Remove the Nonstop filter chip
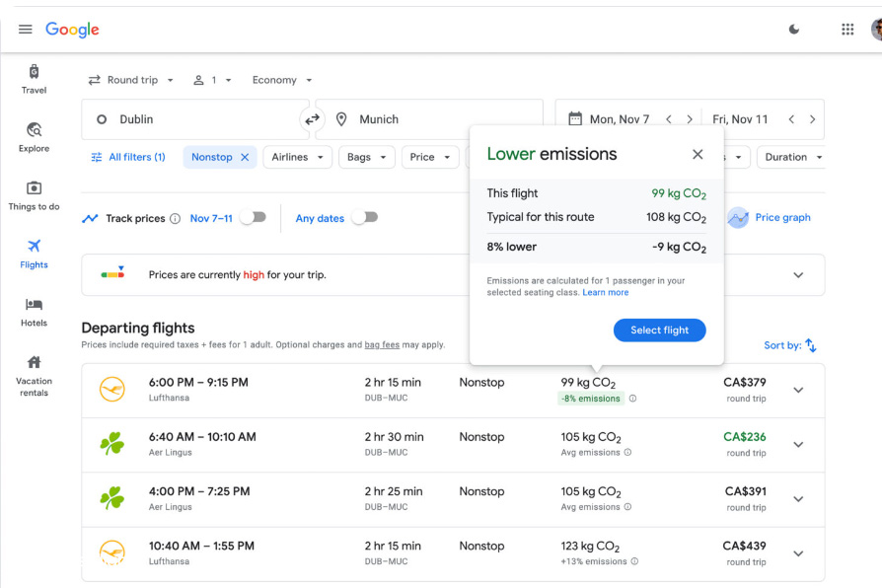The height and width of the screenshot is (588, 882). 245,157
